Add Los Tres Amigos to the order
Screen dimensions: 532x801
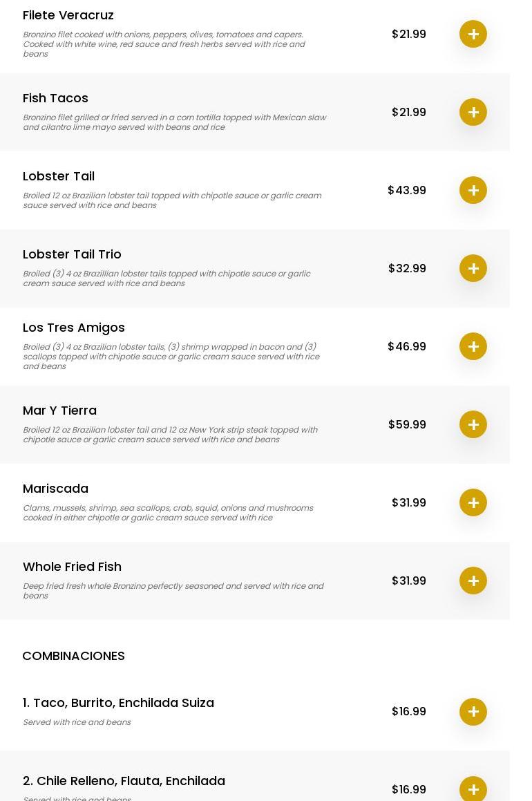473,346
